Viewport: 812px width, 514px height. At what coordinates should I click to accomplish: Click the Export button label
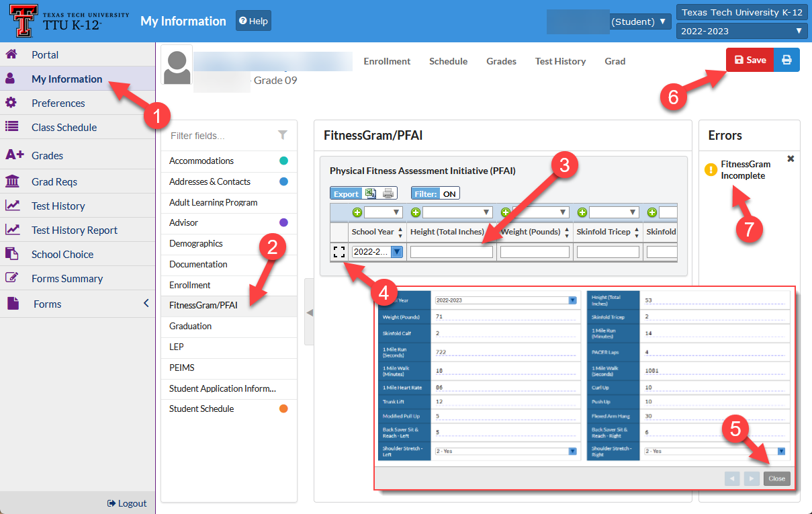point(346,194)
